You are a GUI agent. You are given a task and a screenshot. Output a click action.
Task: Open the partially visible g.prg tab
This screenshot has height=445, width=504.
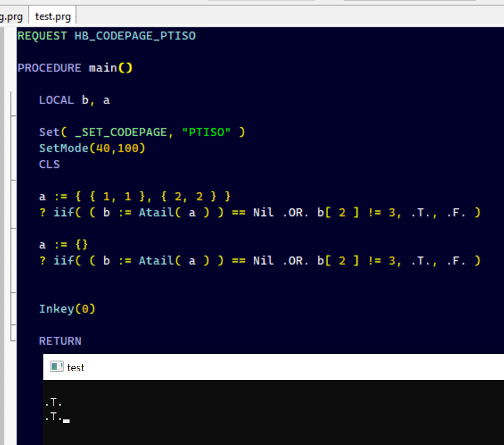12,15
